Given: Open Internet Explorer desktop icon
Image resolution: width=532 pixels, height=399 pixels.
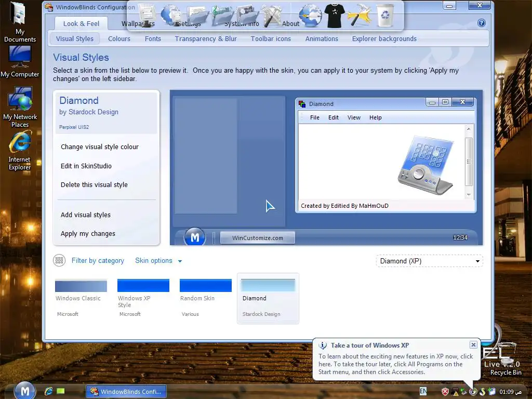Looking at the screenshot, I should pos(20,151).
